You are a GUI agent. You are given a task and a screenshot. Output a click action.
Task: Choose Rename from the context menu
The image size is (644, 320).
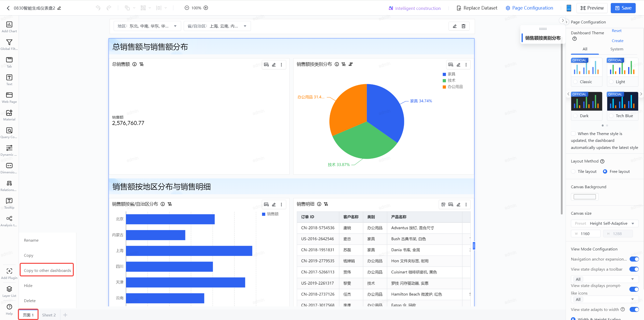coord(31,240)
